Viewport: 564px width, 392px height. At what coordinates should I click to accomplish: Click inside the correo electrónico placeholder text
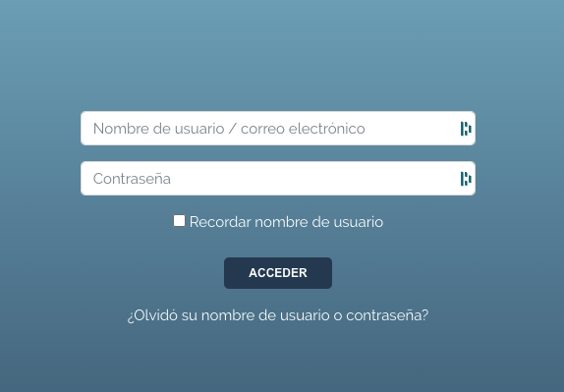(303, 129)
